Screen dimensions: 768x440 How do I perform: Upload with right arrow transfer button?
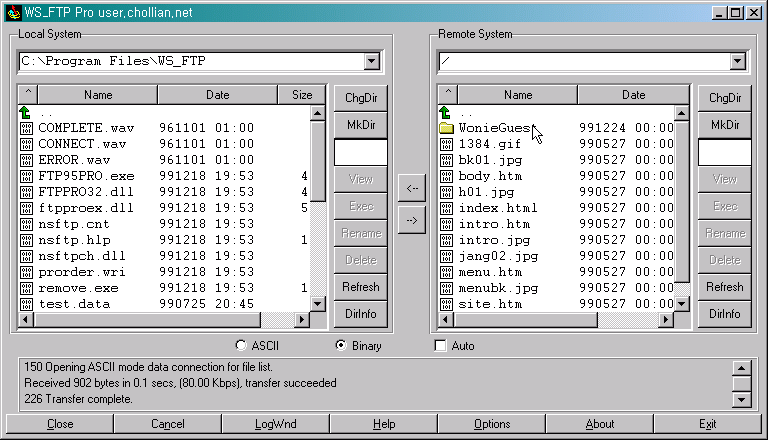pos(412,220)
